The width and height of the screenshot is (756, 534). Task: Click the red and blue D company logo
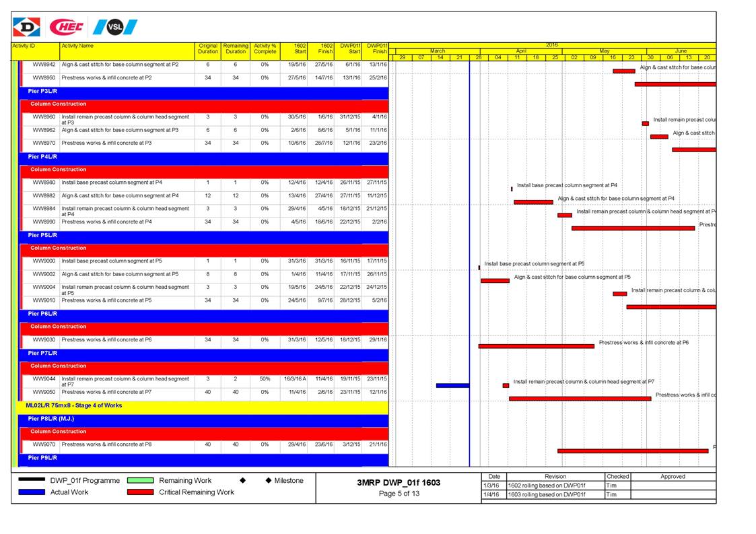(26, 27)
